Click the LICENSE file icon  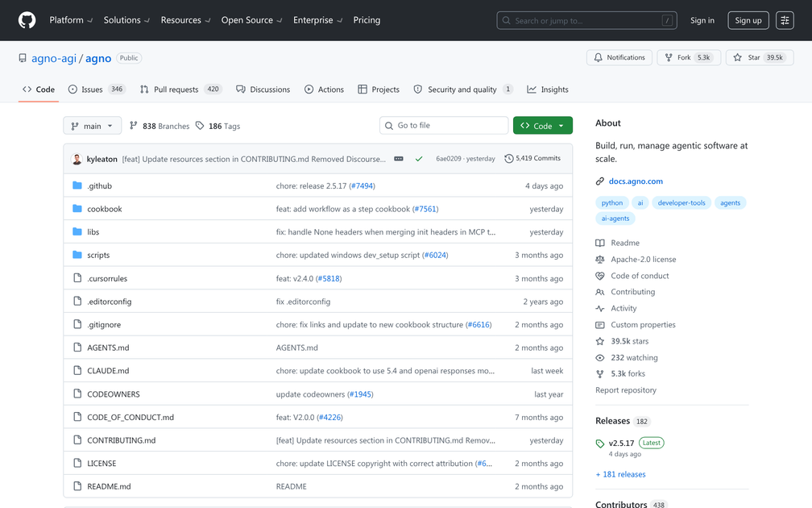click(x=77, y=463)
